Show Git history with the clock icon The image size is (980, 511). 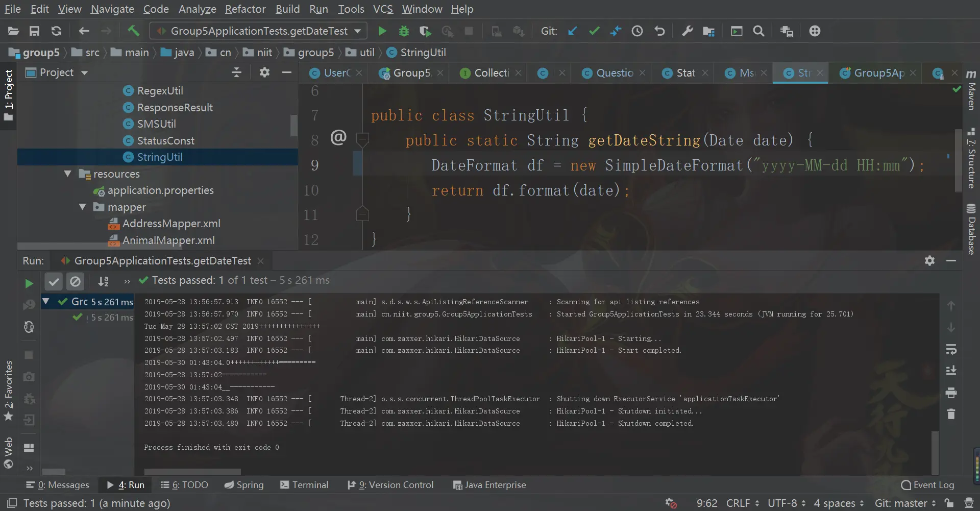(x=637, y=31)
